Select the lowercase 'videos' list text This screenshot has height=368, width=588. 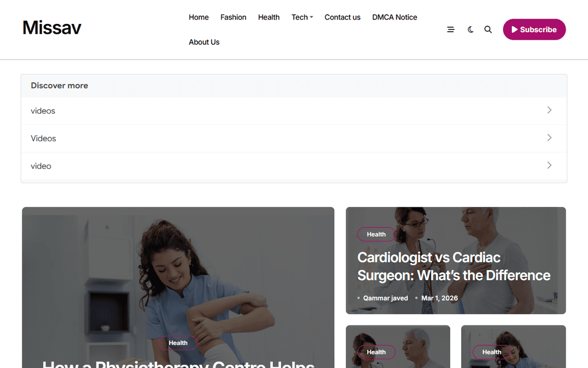pyautogui.click(x=43, y=111)
